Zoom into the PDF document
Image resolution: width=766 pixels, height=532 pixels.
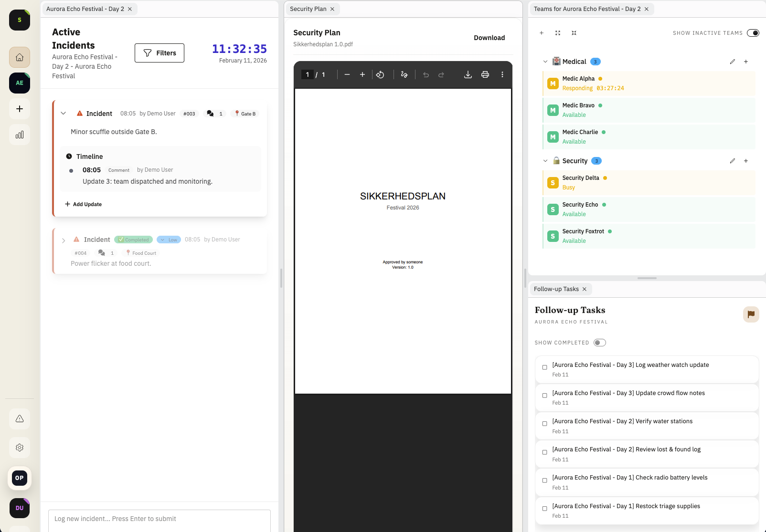[362, 74]
